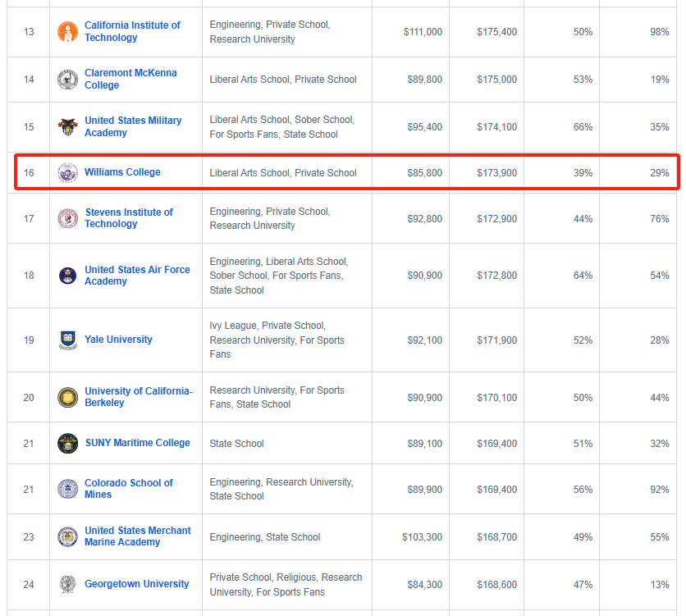Screen dimensions: 686x616
Task: Open the Claremont McKenna College link
Action: [x=130, y=79]
